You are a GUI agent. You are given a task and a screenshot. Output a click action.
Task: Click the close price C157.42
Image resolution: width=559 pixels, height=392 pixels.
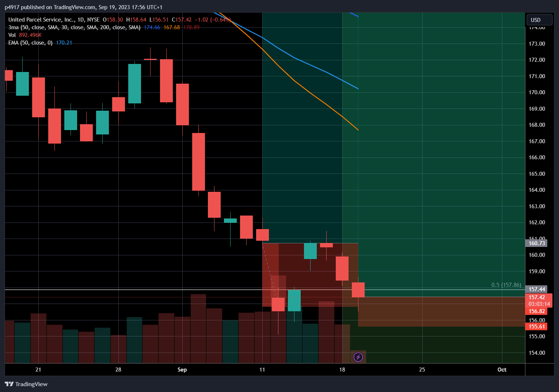click(x=182, y=20)
